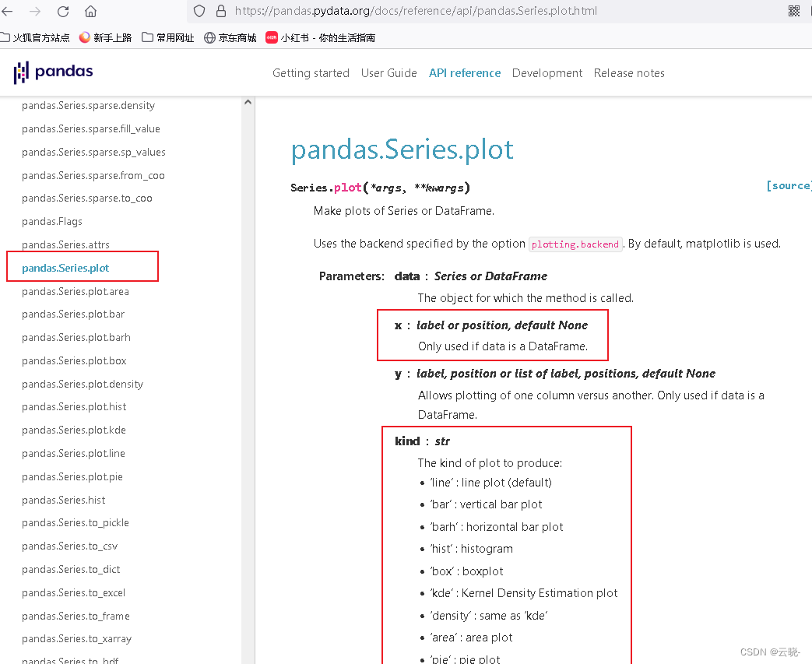Viewport: 812px width, 664px height.
Task: Select the API reference tab
Action: coord(465,73)
